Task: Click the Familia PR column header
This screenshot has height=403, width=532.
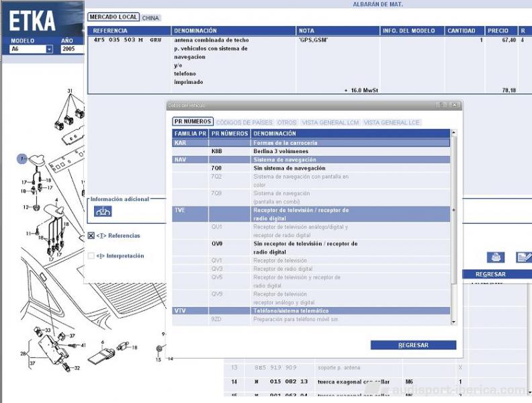Action: 190,133
